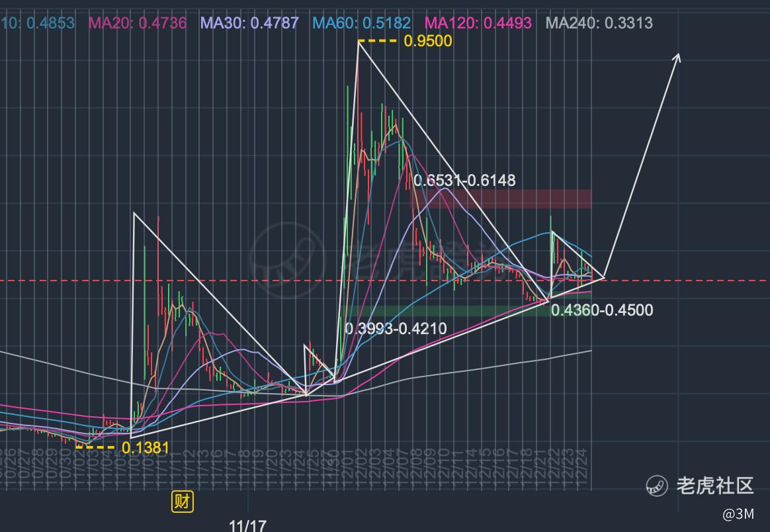This screenshot has height=532, width=770.
Task: Click the 0.1381 low price label
Action: [146, 447]
